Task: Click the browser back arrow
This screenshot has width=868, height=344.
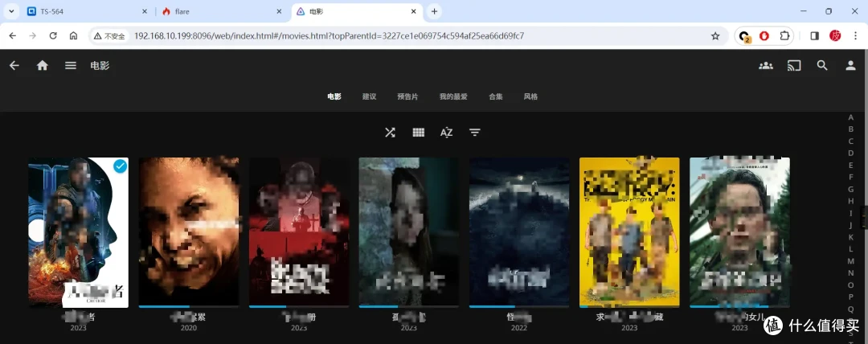Action: (13, 35)
